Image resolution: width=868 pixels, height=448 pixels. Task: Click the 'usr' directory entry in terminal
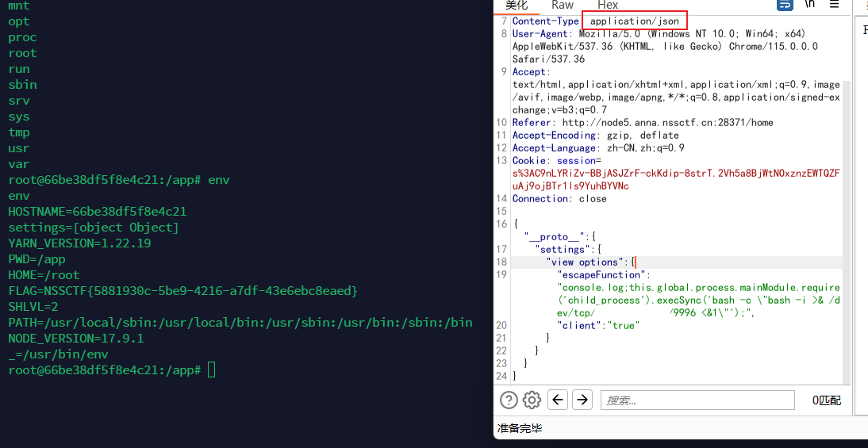click(19, 148)
